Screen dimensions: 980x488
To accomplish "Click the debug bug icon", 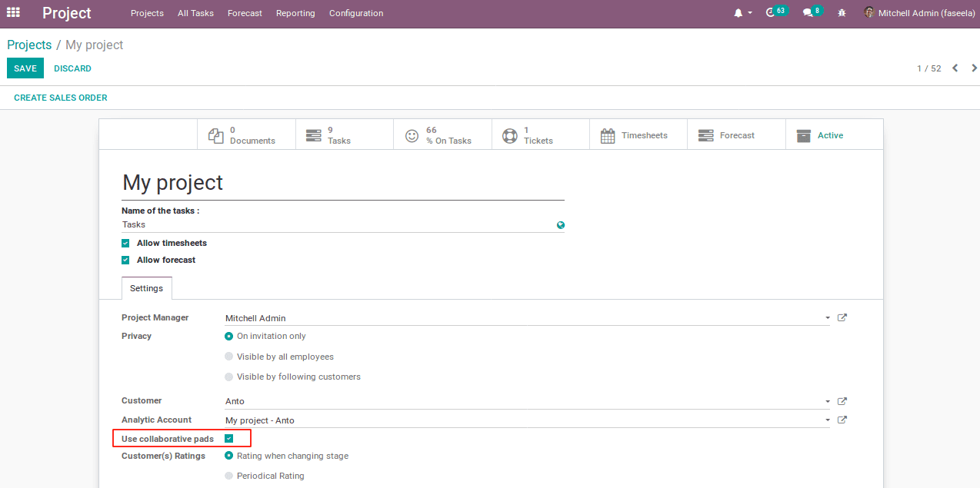I will (842, 13).
